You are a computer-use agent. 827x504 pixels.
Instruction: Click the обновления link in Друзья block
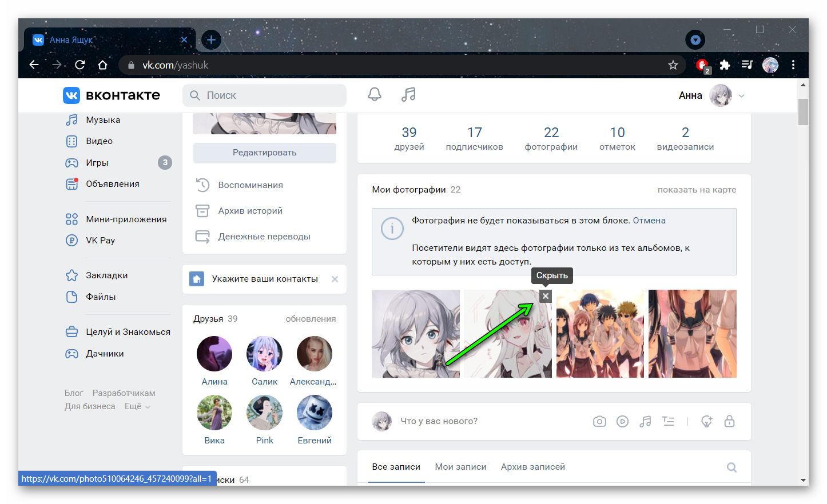tap(311, 319)
